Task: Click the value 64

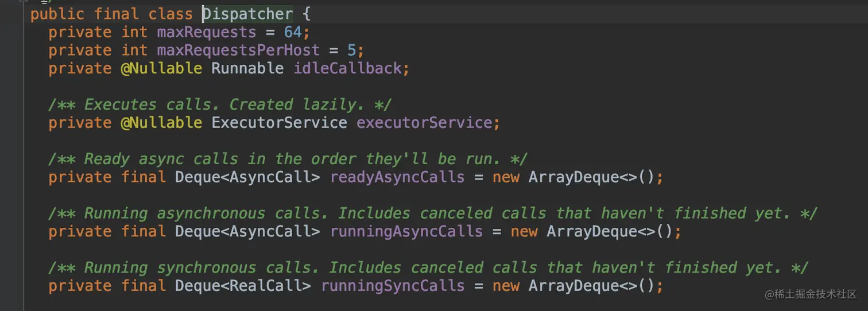Action: [293, 32]
